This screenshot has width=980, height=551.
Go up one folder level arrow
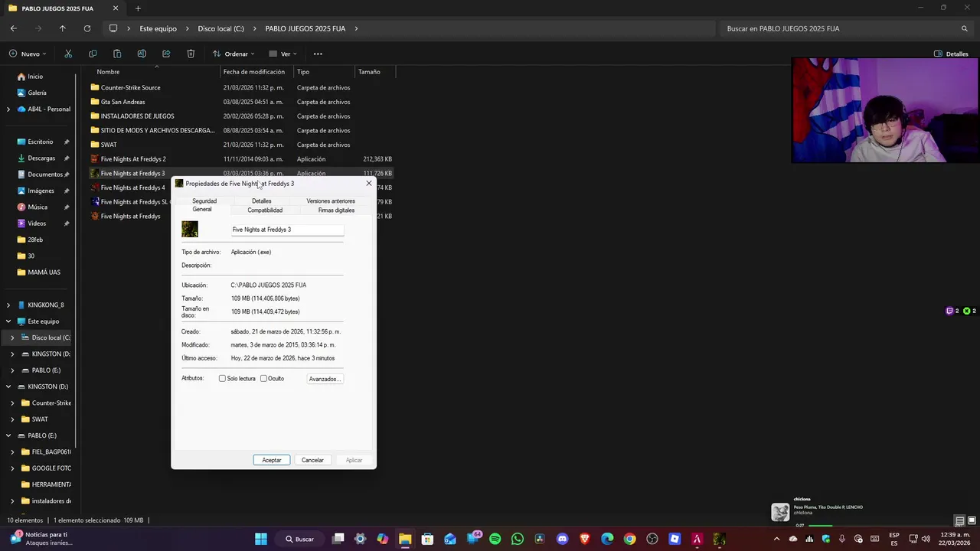tap(63, 28)
